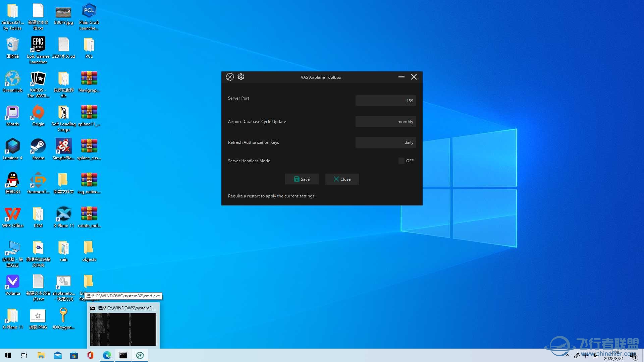The width and height of the screenshot is (644, 362).
Task: Select the rotate_md archive icon
Action: [89, 217]
